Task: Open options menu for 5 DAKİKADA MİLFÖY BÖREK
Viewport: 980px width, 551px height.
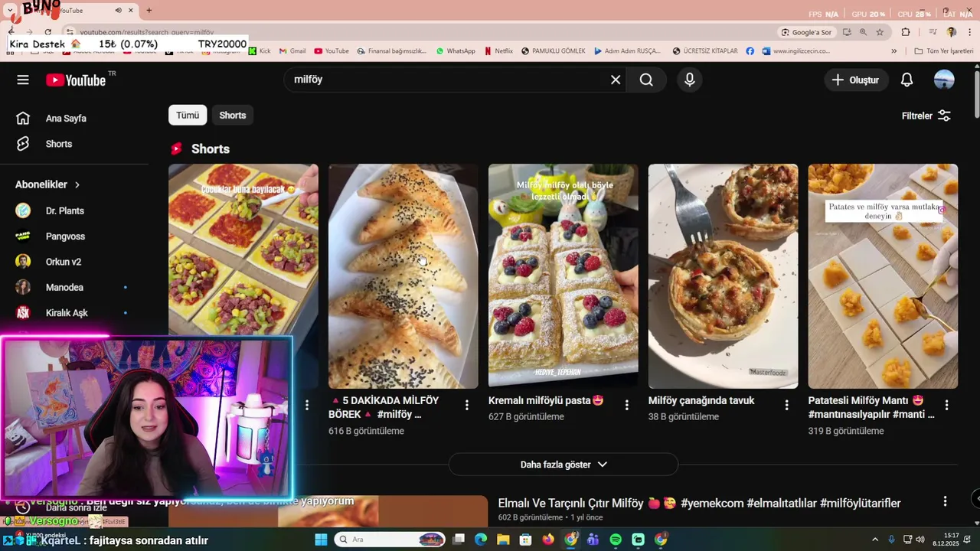Action: point(467,405)
